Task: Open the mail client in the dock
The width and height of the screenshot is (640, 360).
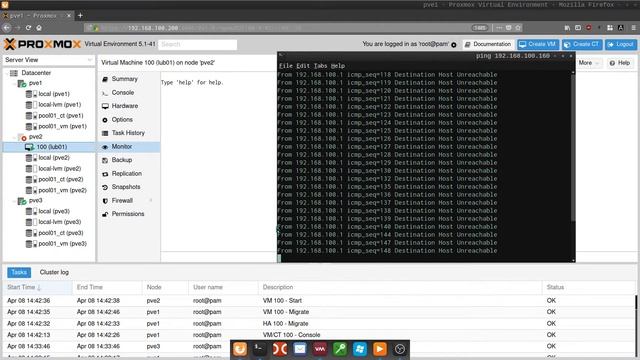Action: tap(300, 349)
